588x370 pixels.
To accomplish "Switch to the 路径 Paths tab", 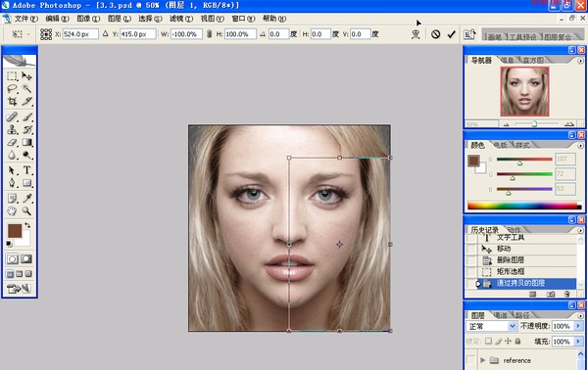I will coord(522,315).
